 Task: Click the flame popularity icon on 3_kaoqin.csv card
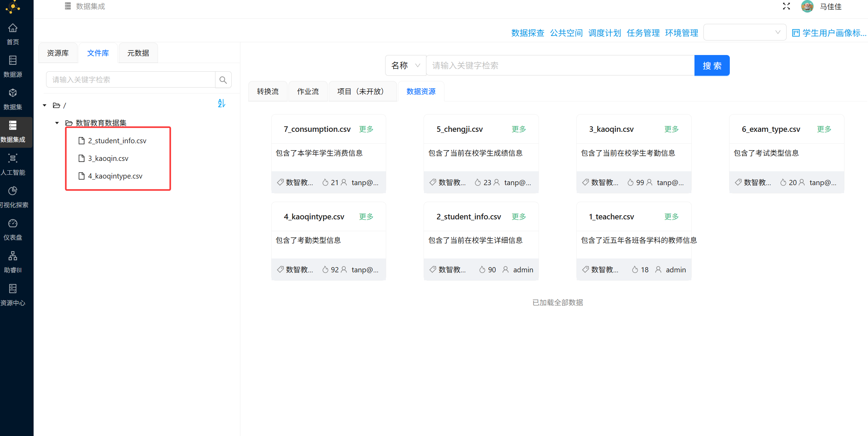click(630, 182)
